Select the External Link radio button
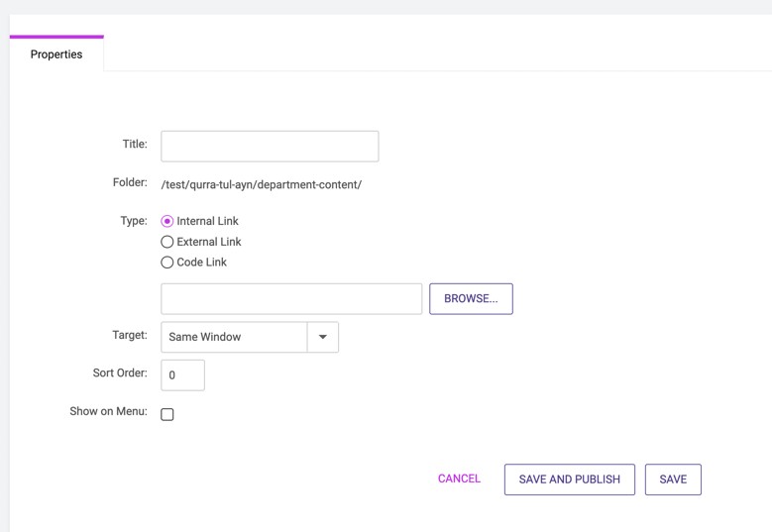This screenshot has width=772, height=532. tap(167, 242)
